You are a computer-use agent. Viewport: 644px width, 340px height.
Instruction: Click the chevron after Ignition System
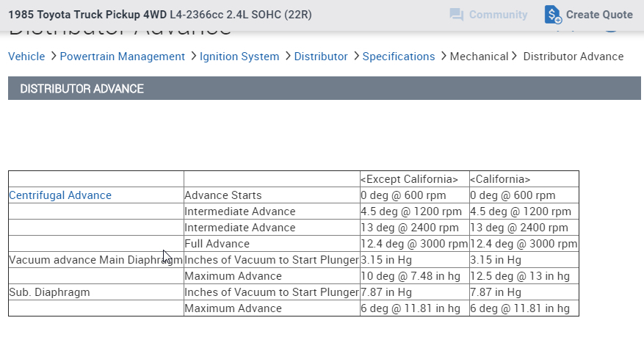pyautogui.click(x=287, y=57)
